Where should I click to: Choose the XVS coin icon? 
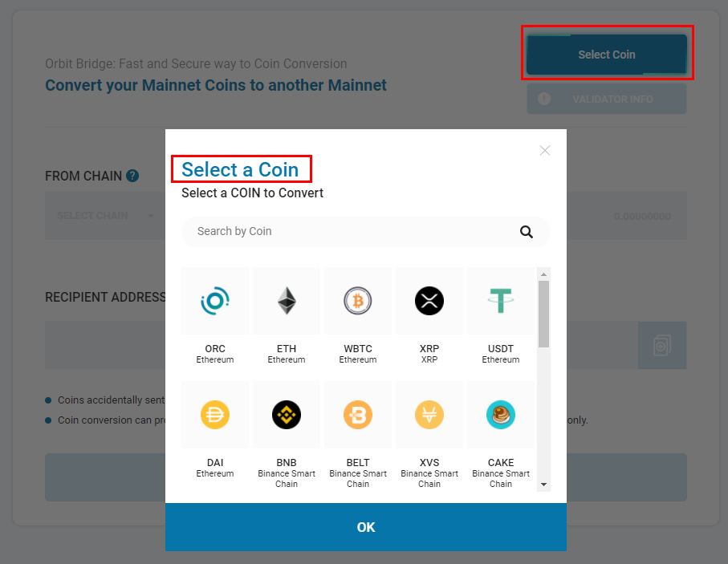(429, 415)
